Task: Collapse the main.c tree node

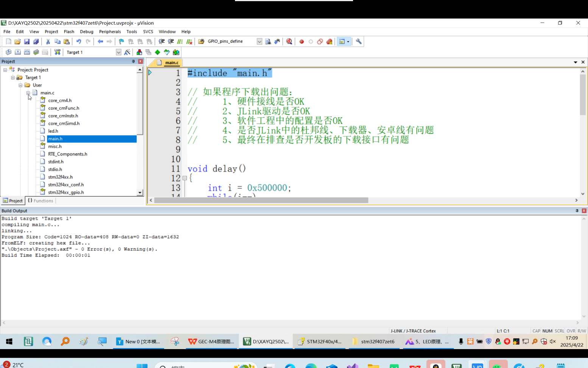Action: click(x=27, y=93)
